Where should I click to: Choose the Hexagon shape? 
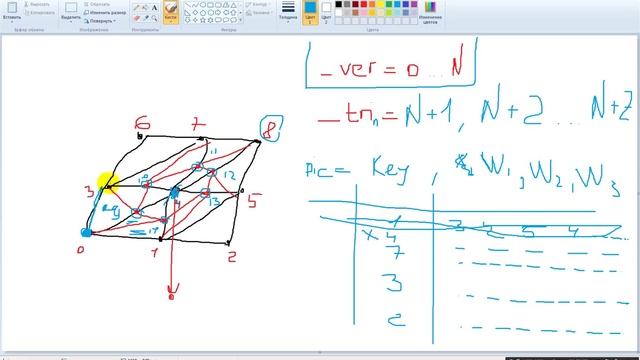click(x=211, y=13)
